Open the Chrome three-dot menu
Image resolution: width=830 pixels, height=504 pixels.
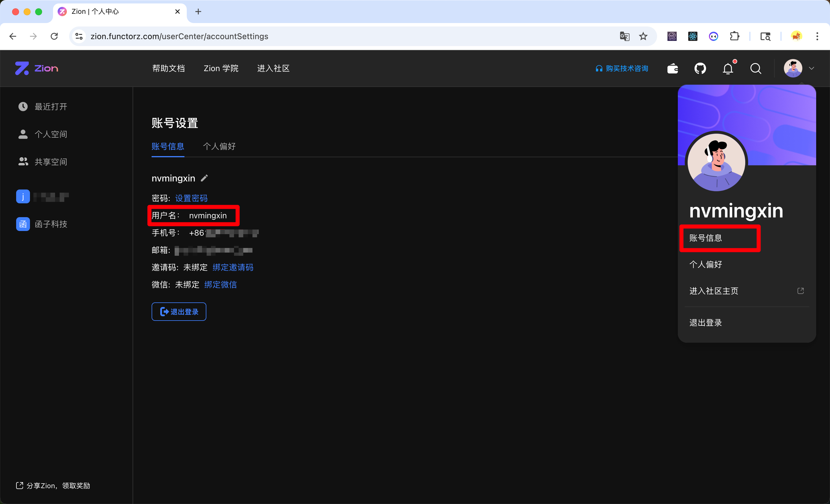[x=817, y=36]
